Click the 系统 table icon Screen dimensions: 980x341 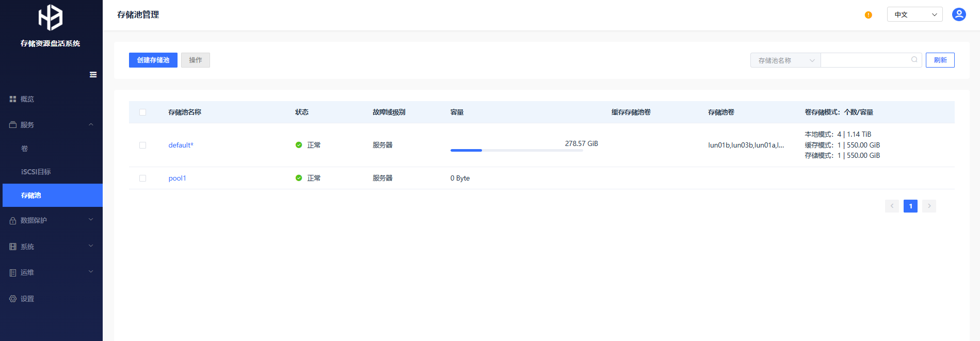[13, 247]
